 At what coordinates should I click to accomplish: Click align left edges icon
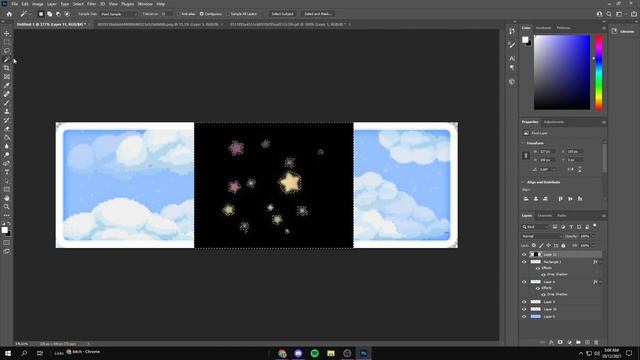pos(526,199)
